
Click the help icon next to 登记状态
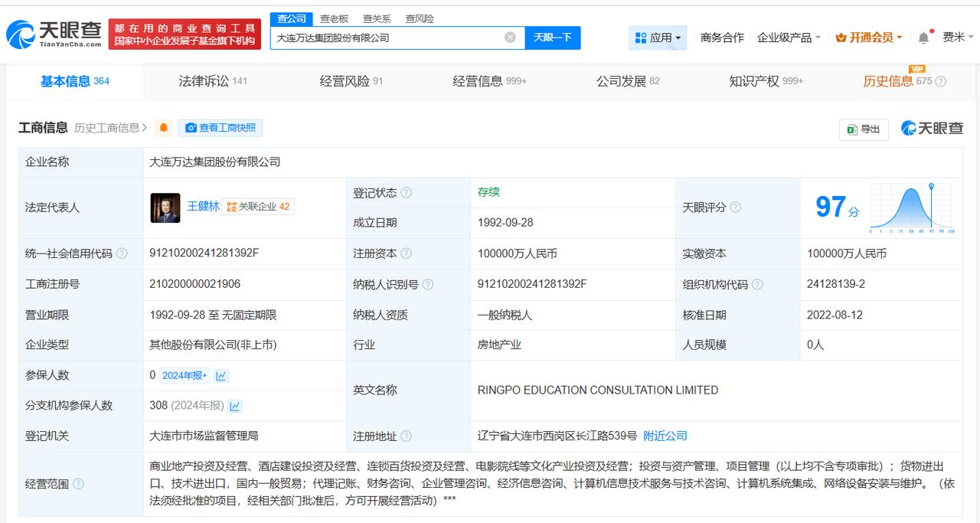pyautogui.click(x=406, y=193)
